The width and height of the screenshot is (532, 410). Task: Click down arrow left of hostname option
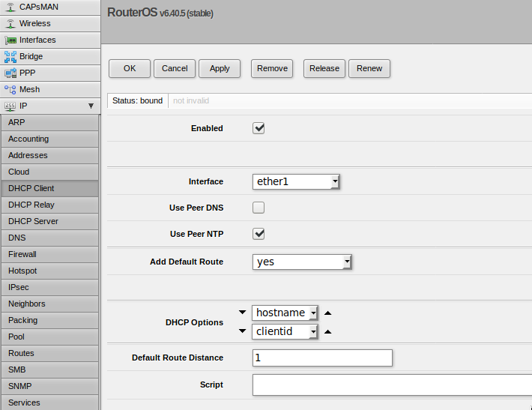[x=242, y=313]
